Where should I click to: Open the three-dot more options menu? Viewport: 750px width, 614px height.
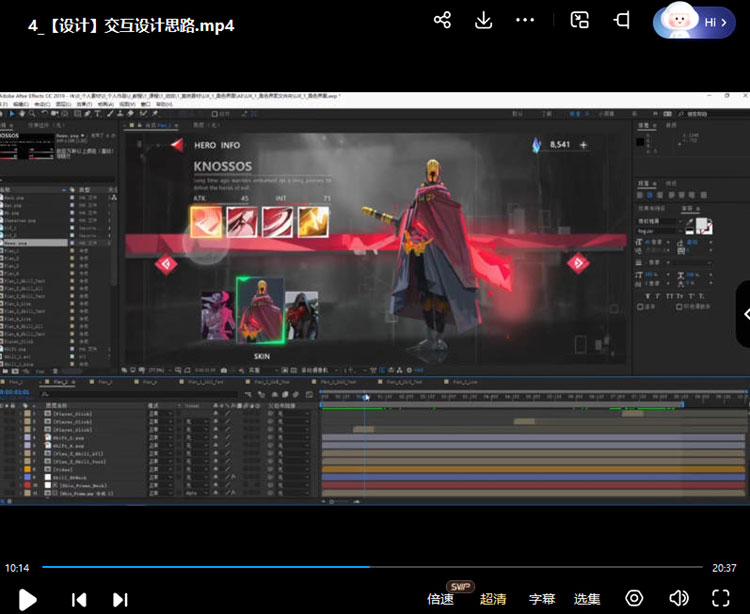525,20
